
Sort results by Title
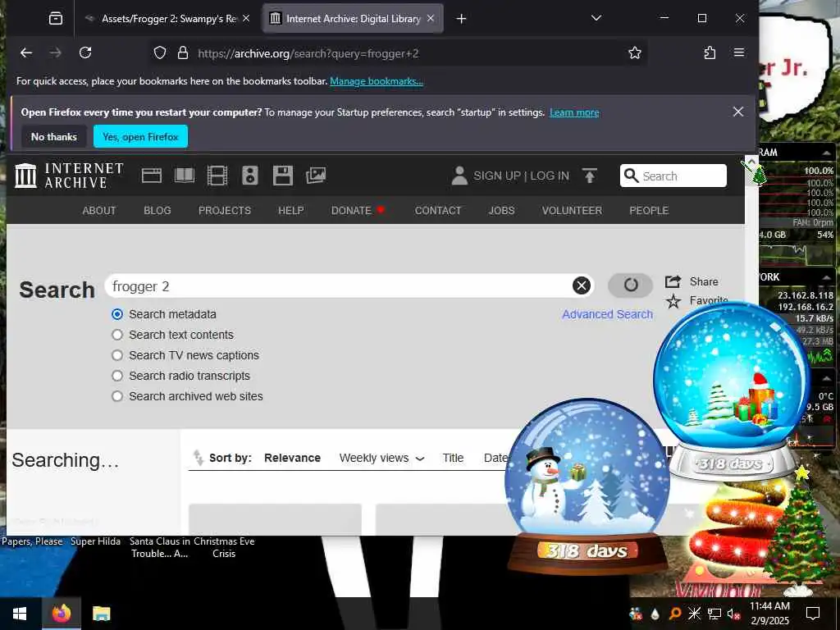click(x=453, y=458)
